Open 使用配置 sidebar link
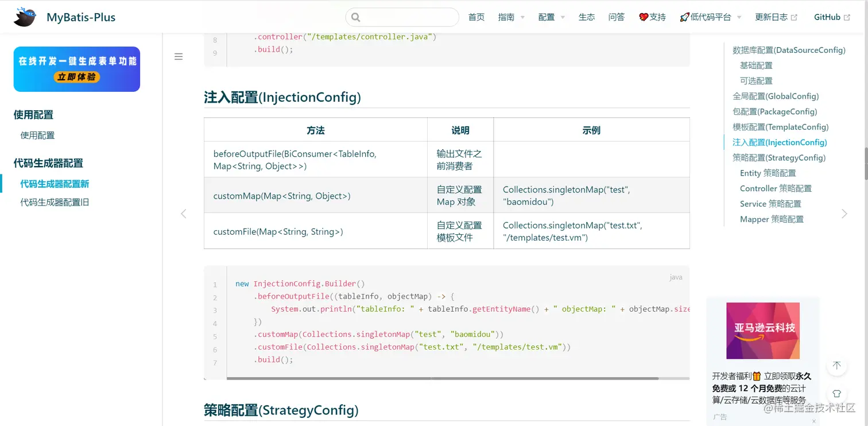This screenshot has width=868, height=426. coord(37,135)
